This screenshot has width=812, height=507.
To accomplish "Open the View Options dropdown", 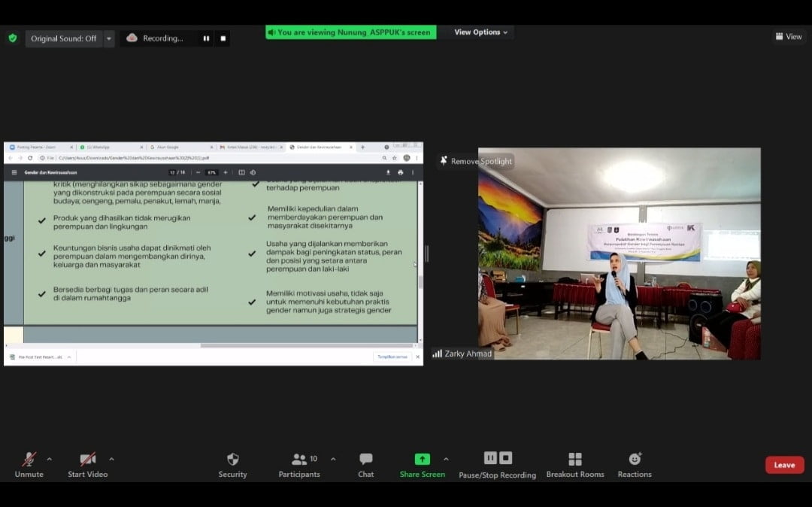I will pos(481,32).
